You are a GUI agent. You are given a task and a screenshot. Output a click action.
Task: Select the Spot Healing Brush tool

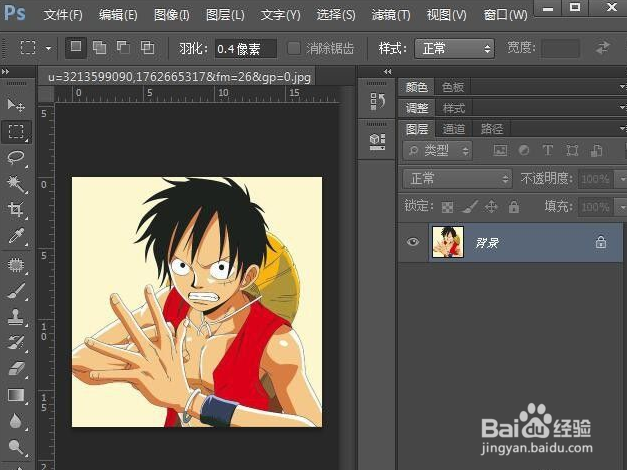tap(16, 265)
